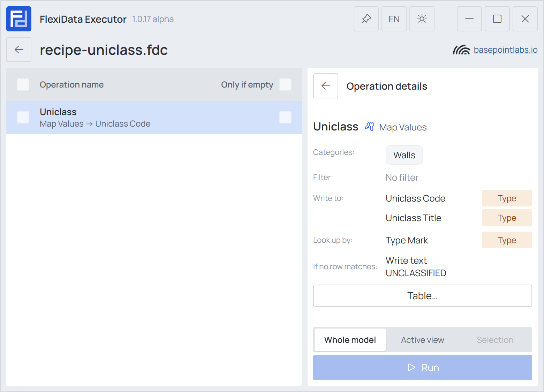
Task: Open the mapping Table… button
Action: [423, 296]
